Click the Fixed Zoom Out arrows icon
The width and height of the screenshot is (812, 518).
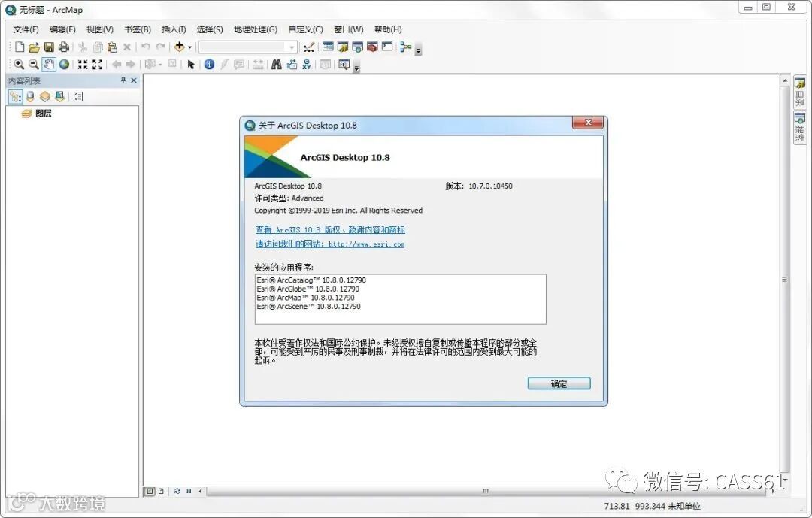pos(97,64)
